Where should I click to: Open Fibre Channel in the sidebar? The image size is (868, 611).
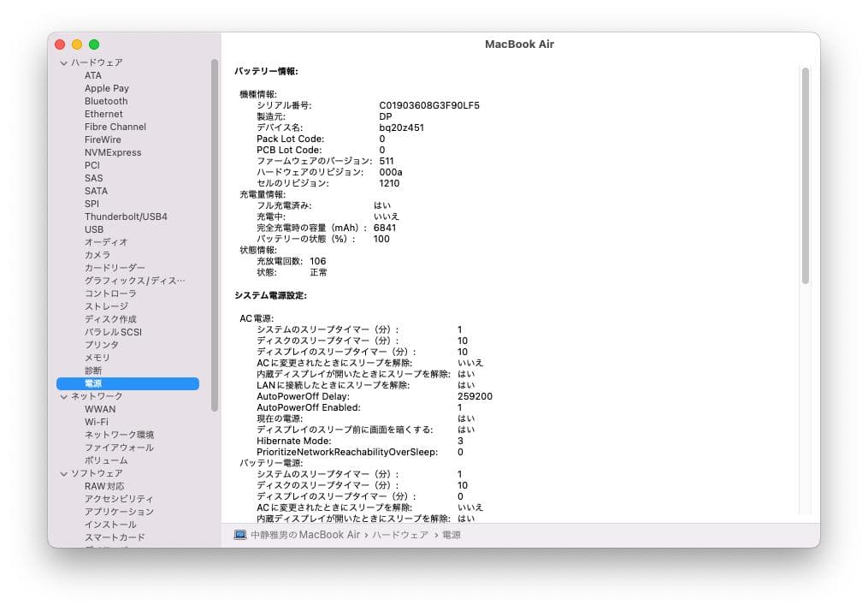(115, 127)
